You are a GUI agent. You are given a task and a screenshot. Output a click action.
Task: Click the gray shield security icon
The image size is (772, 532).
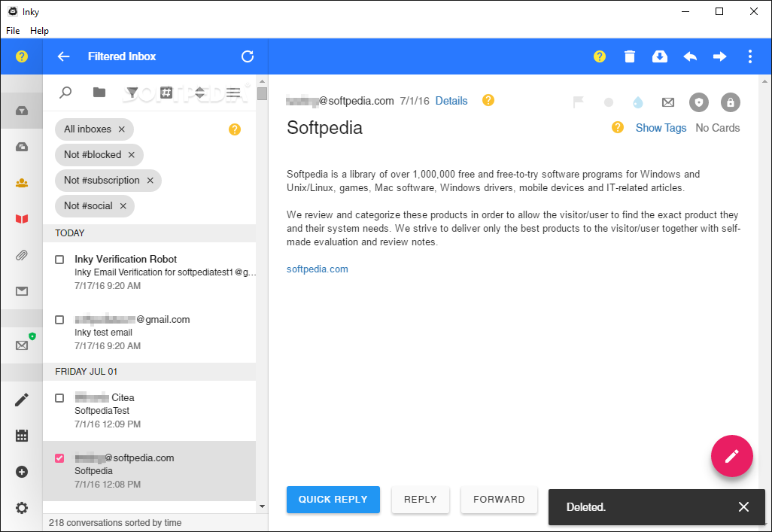coord(699,102)
